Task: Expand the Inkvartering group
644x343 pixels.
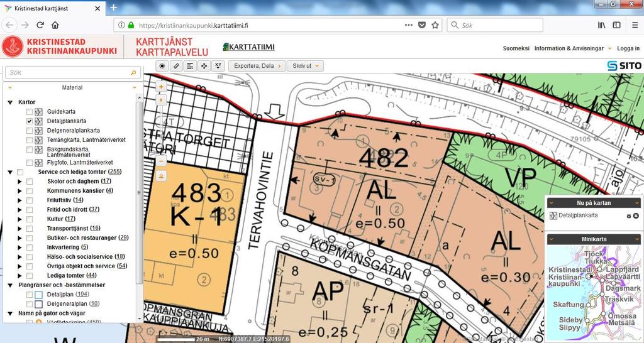Action: (19, 248)
